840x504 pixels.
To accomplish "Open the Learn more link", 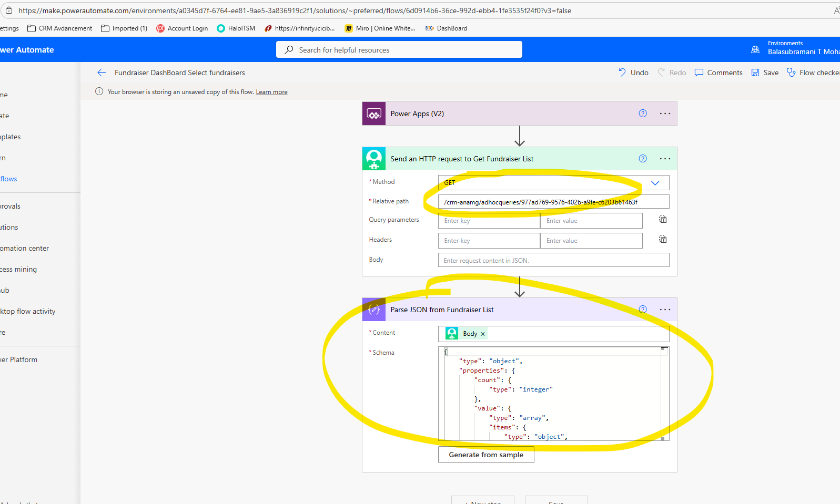I will coord(271,92).
